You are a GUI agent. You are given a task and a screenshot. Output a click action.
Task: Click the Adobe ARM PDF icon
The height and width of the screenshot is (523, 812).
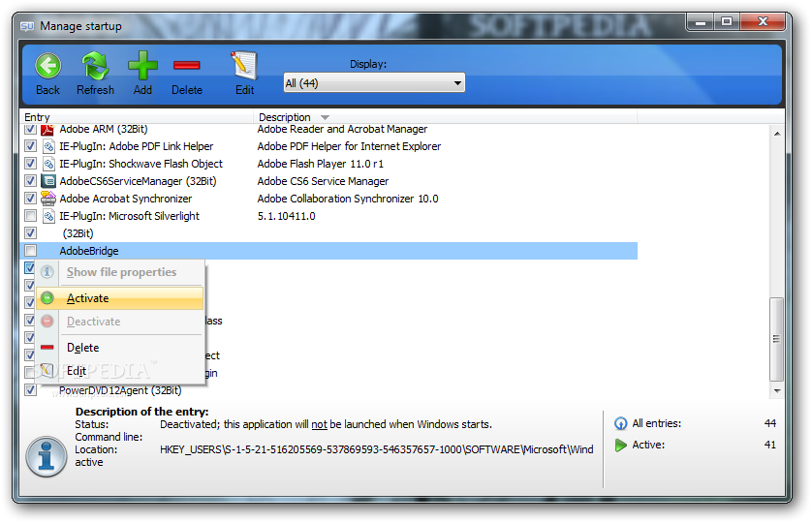click(x=47, y=129)
